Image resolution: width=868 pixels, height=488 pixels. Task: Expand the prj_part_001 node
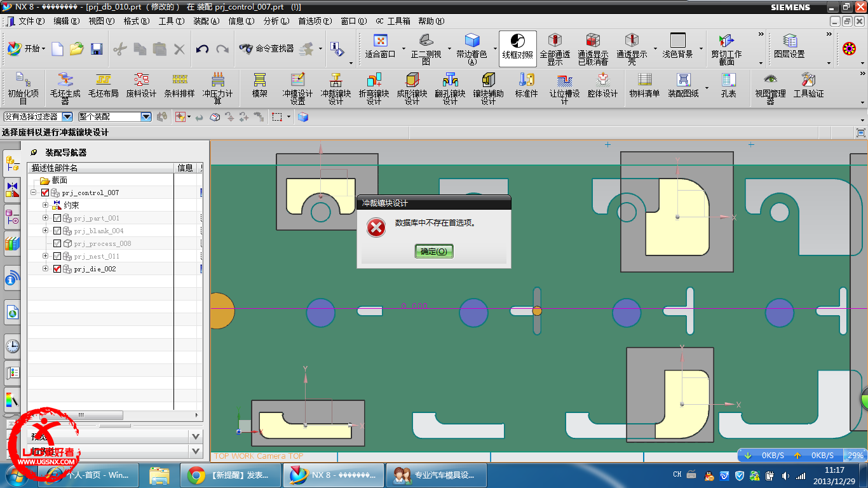click(x=45, y=218)
